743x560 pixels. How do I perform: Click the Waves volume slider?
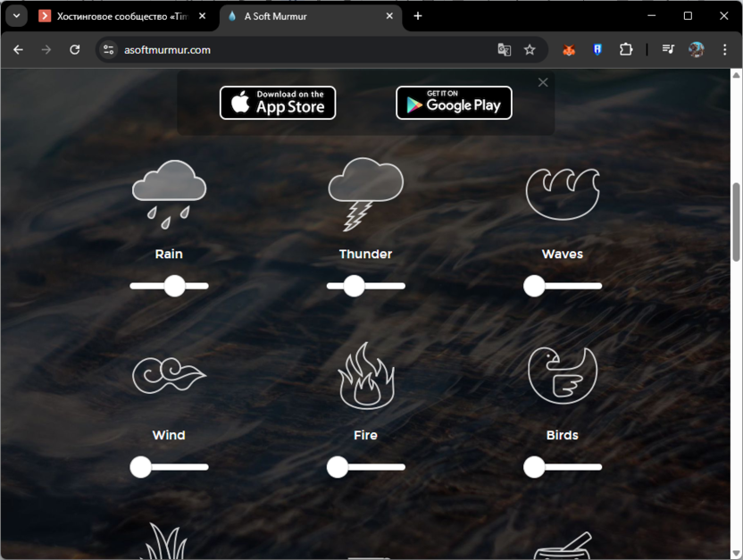563,286
